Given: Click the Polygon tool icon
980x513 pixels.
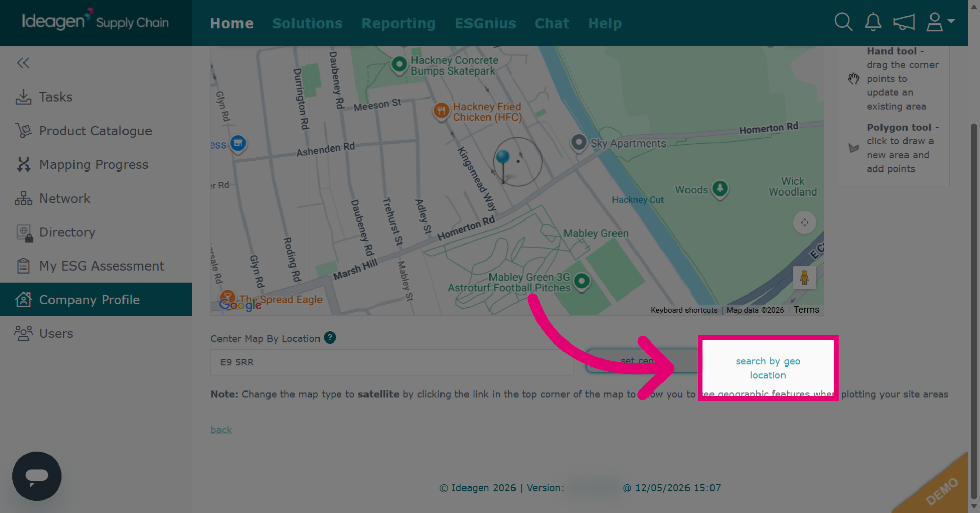Looking at the screenshot, I should 853,148.
